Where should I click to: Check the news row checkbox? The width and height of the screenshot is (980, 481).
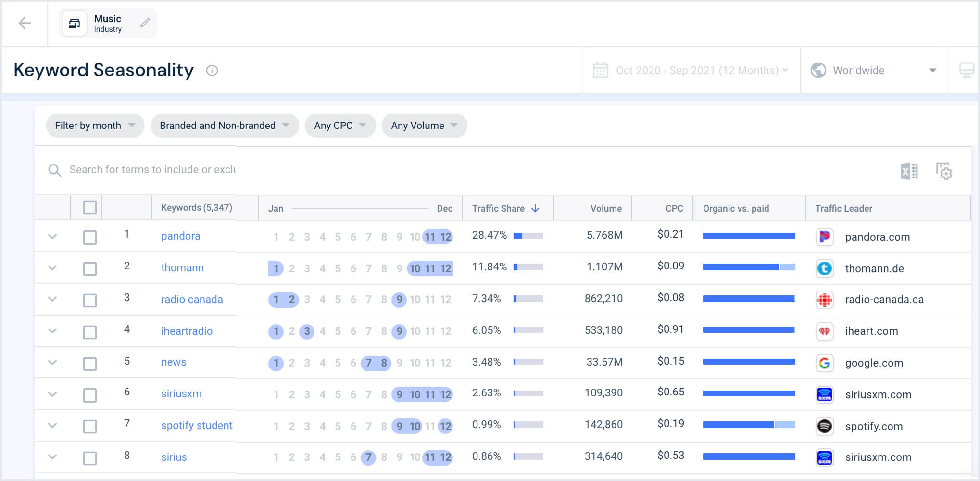(x=90, y=364)
